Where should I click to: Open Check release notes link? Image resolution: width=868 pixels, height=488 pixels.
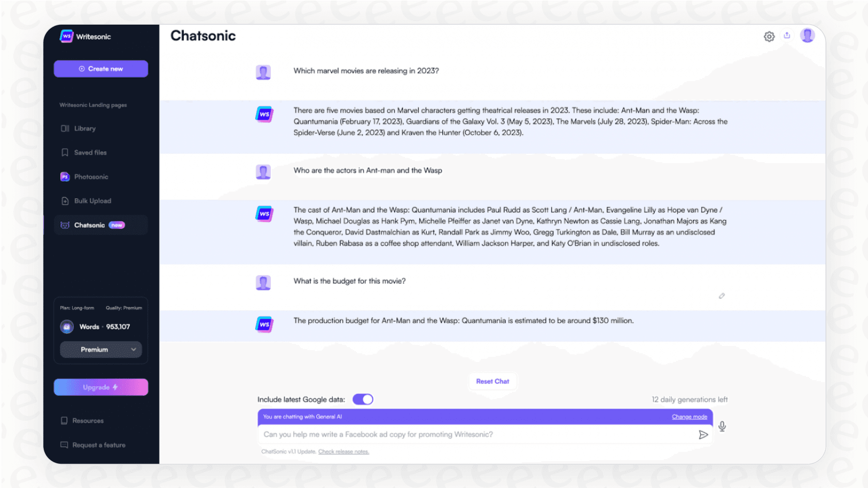(x=343, y=452)
